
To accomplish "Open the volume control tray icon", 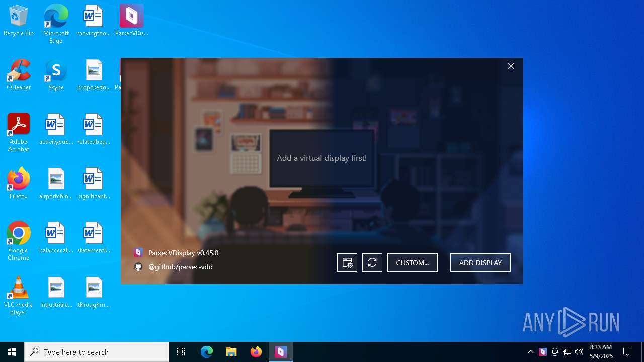I will (x=579, y=352).
